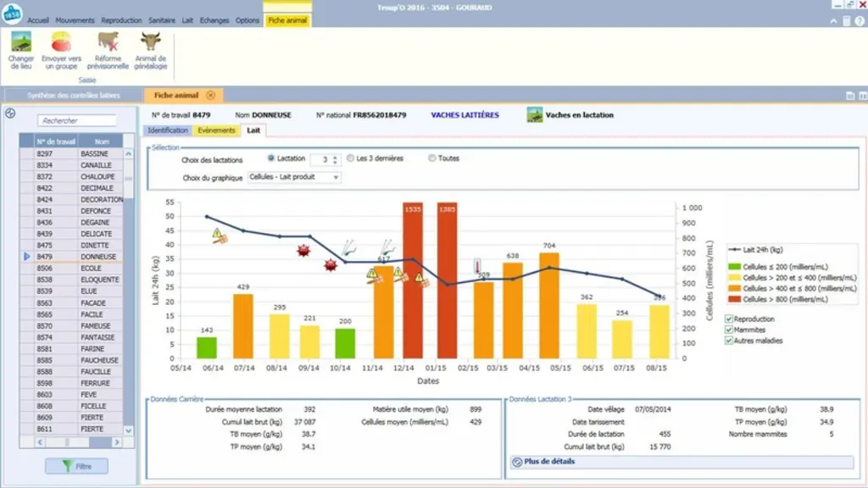Switch to the Evènements tab
Viewport: 868px width, 488px height.
pyautogui.click(x=216, y=130)
